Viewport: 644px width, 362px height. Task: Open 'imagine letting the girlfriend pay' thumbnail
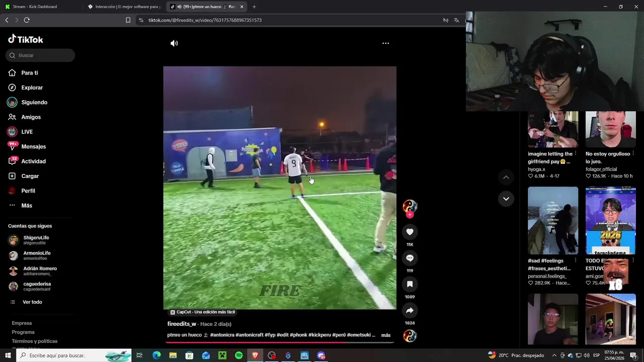553,130
